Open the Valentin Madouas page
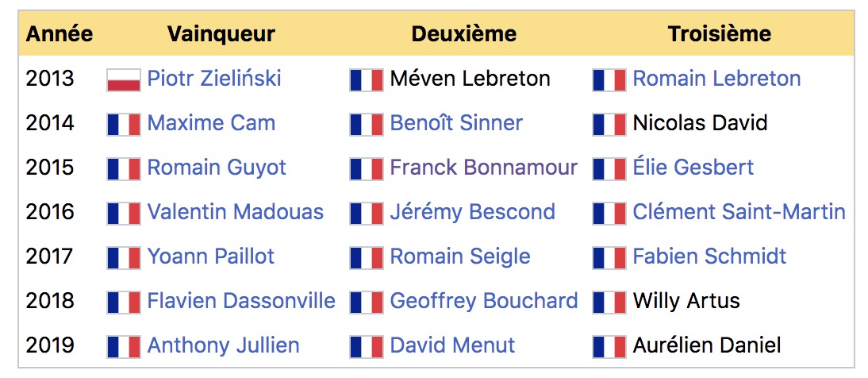Image resolution: width=868 pixels, height=378 pixels. point(236,212)
